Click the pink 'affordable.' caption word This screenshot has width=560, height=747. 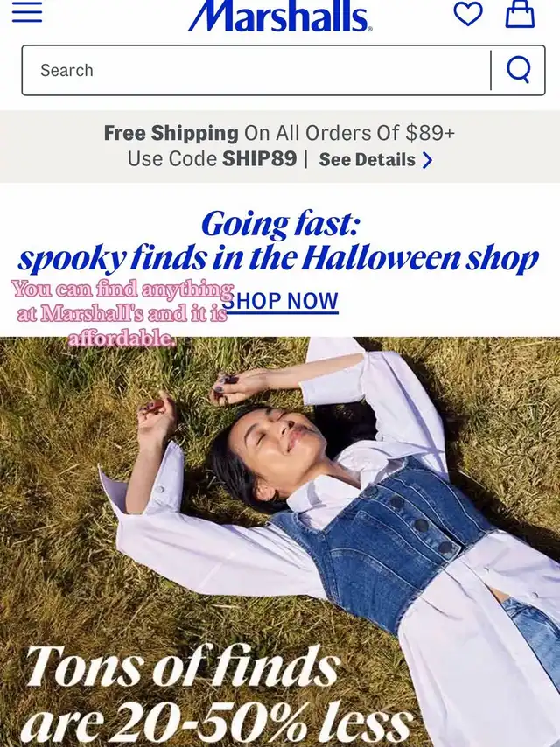coord(122,339)
